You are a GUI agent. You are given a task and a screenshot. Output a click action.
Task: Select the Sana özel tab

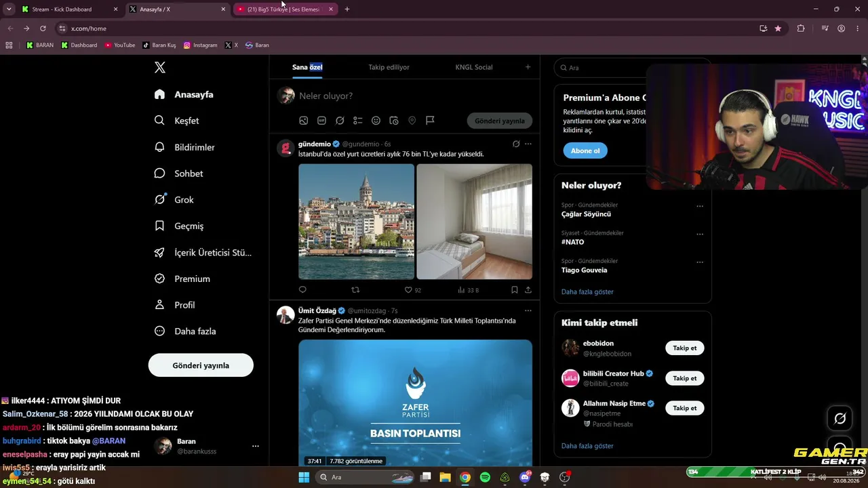click(307, 67)
